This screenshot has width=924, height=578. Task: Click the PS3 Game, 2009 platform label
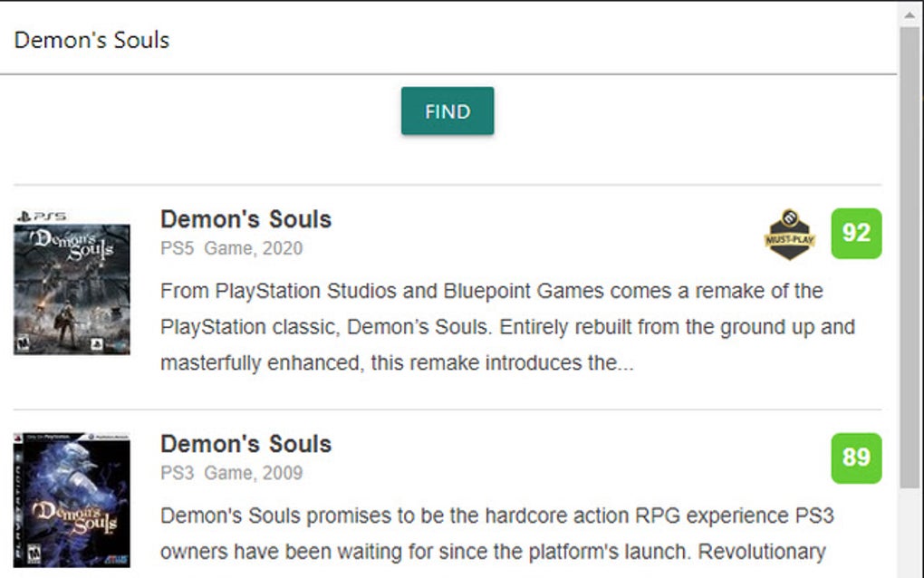tap(231, 473)
